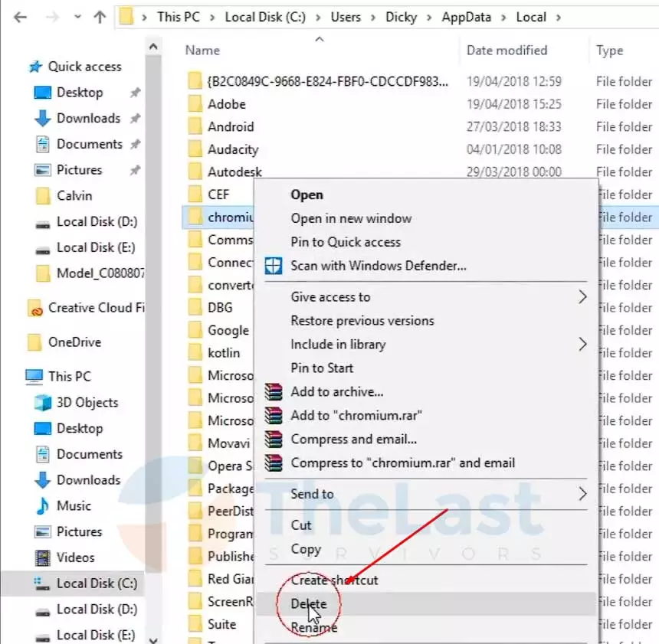The image size is (659, 644).
Task: Choose Open in context menu
Action: tap(307, 195)
